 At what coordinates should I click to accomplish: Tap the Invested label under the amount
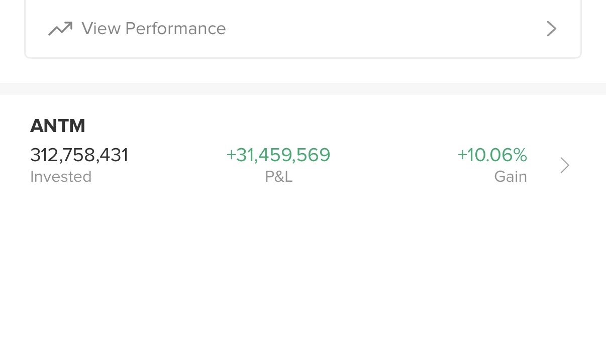click(61, 177)
